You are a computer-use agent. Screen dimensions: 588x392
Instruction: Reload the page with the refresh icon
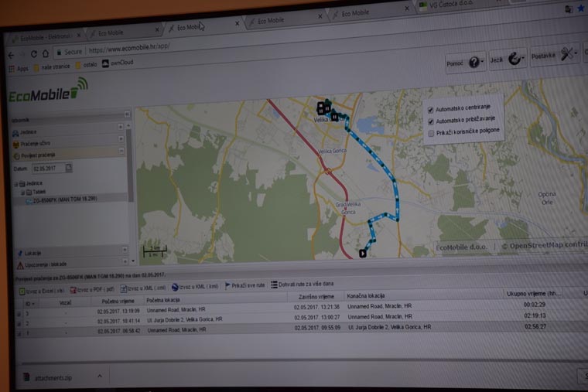point(34,54)
